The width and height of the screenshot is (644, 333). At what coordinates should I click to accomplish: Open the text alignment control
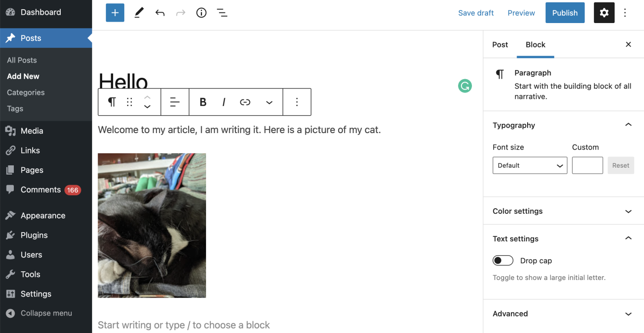point(175,102)
